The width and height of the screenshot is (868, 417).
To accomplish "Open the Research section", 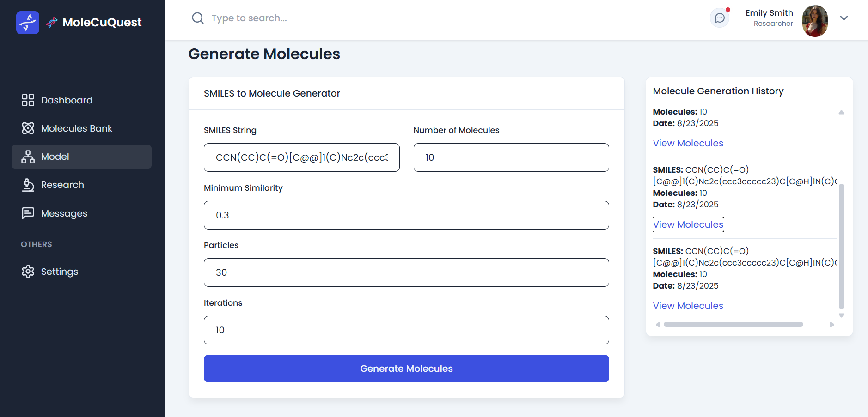I will point(81,185).
